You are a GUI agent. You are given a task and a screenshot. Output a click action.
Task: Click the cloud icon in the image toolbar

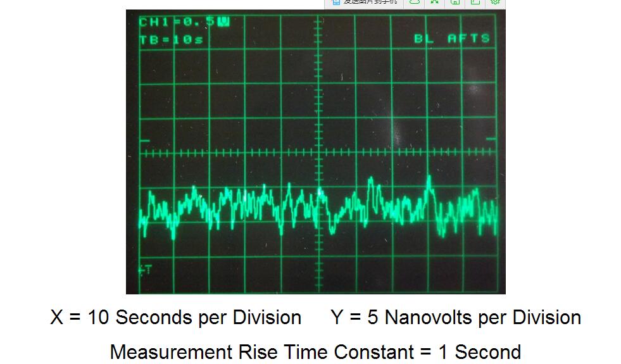(415, 3)
